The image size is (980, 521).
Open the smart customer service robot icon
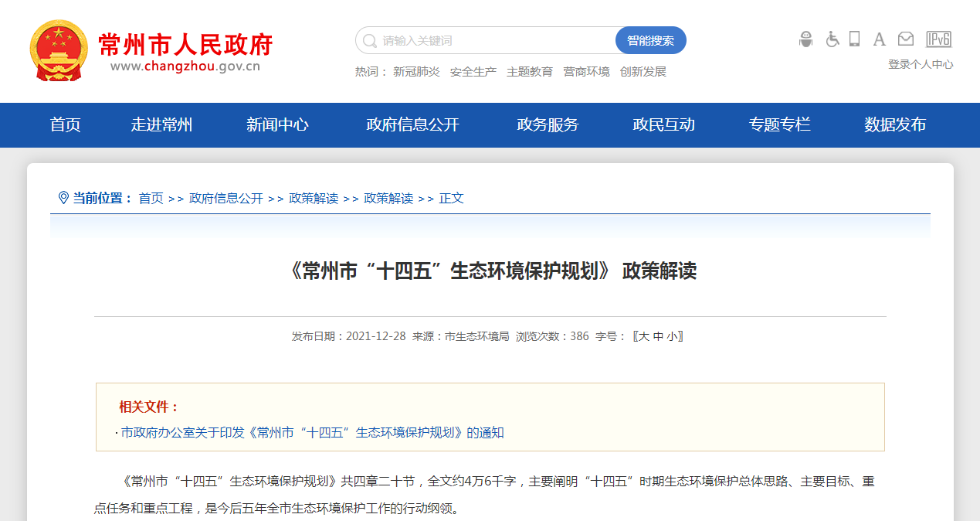(x=805, y=39)
